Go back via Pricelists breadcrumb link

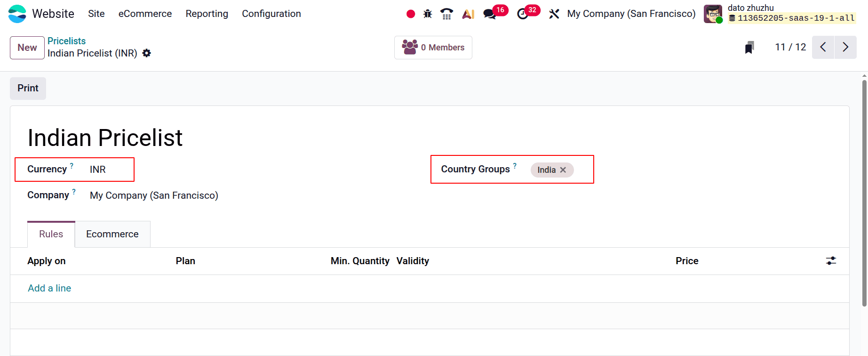click(67, 41)
